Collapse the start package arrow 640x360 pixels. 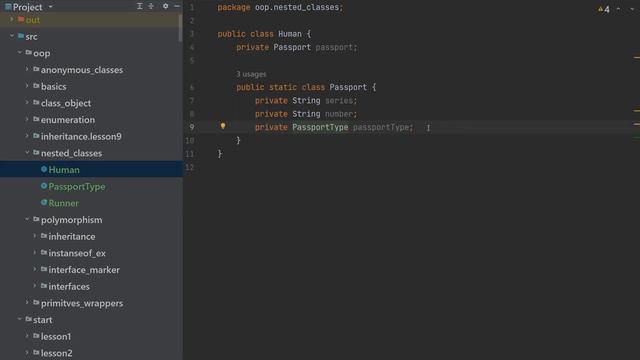(19, 319)
